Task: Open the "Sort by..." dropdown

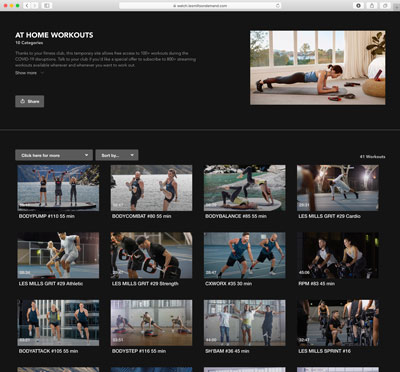Action: (117, 155)
